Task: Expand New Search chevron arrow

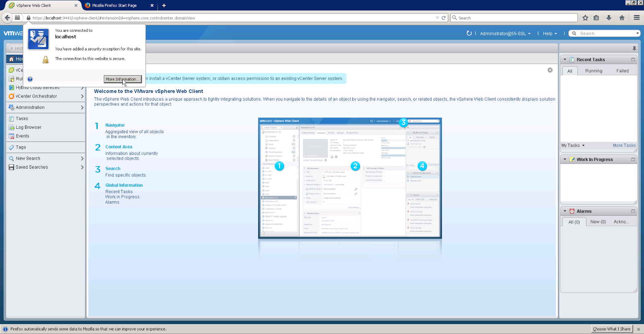Action: pyautogui.click(x=82, y=159)
